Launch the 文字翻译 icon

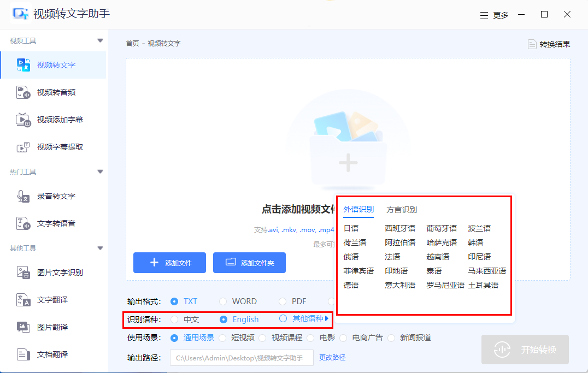point(23,300)
